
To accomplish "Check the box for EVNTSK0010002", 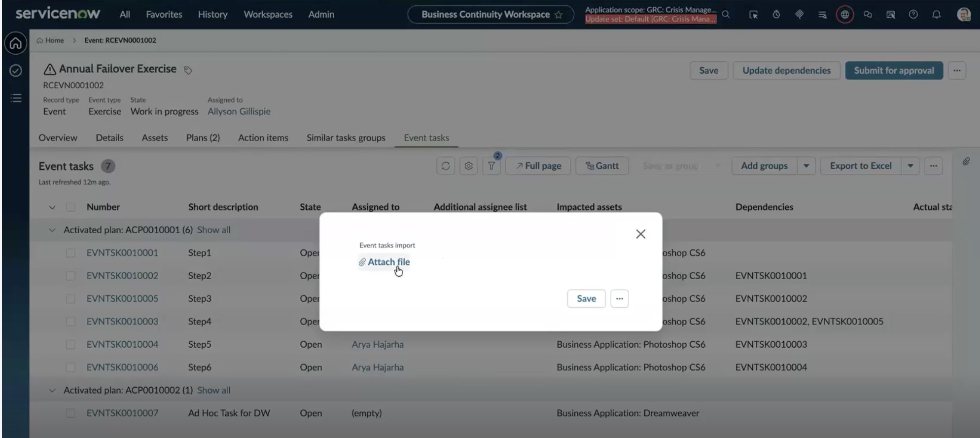I will [x=70, y=275].
